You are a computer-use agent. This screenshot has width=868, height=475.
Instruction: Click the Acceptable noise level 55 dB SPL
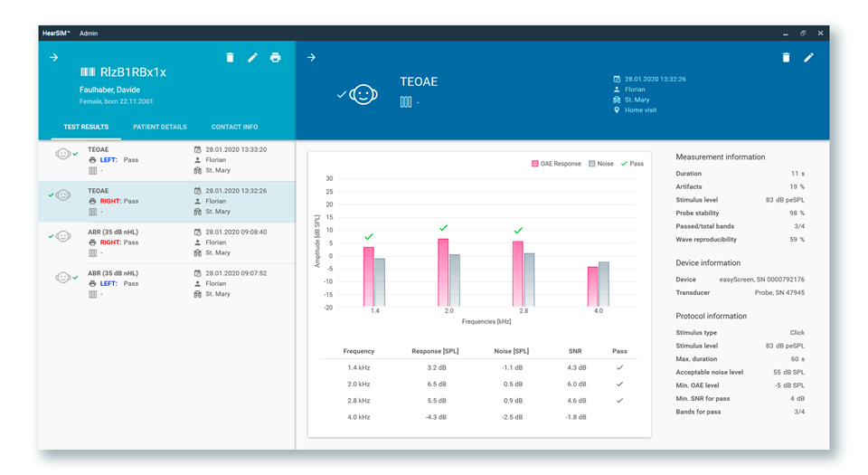click(x=788, y=372)
